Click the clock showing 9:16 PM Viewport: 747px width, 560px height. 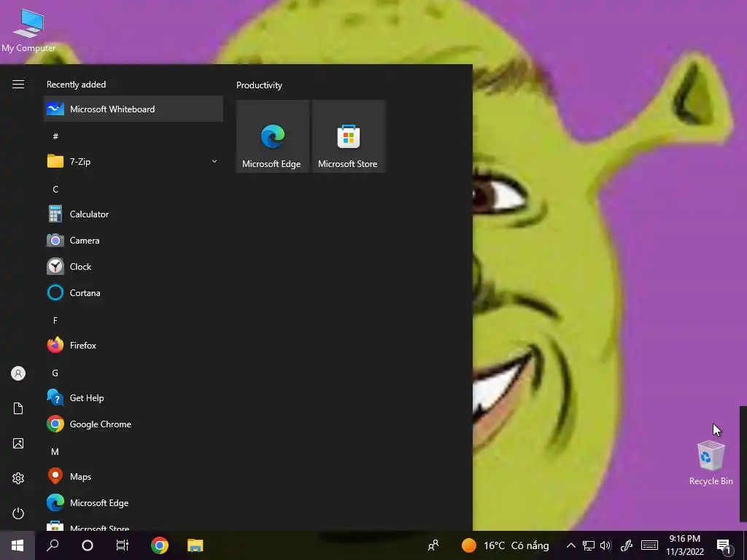coord(684,545)
